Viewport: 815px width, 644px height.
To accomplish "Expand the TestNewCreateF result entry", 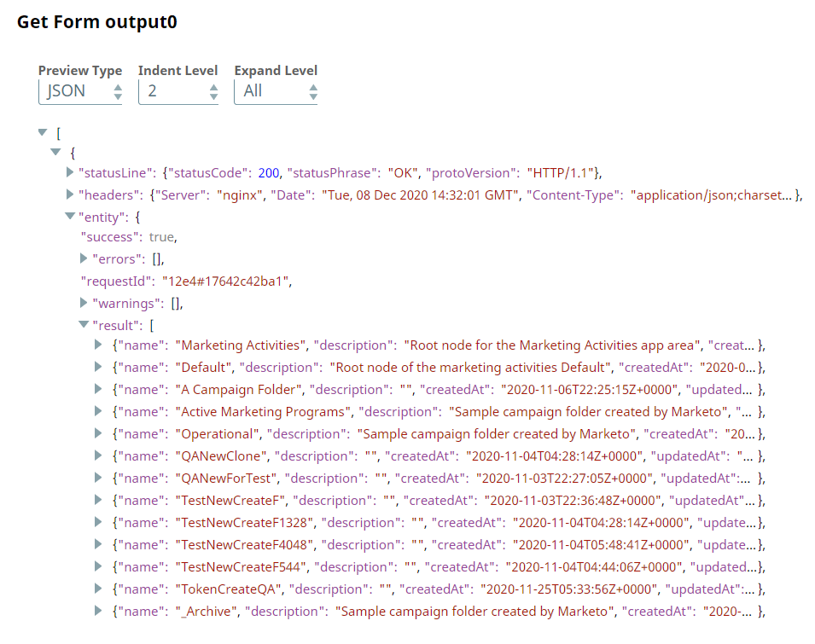I will 98,500.
